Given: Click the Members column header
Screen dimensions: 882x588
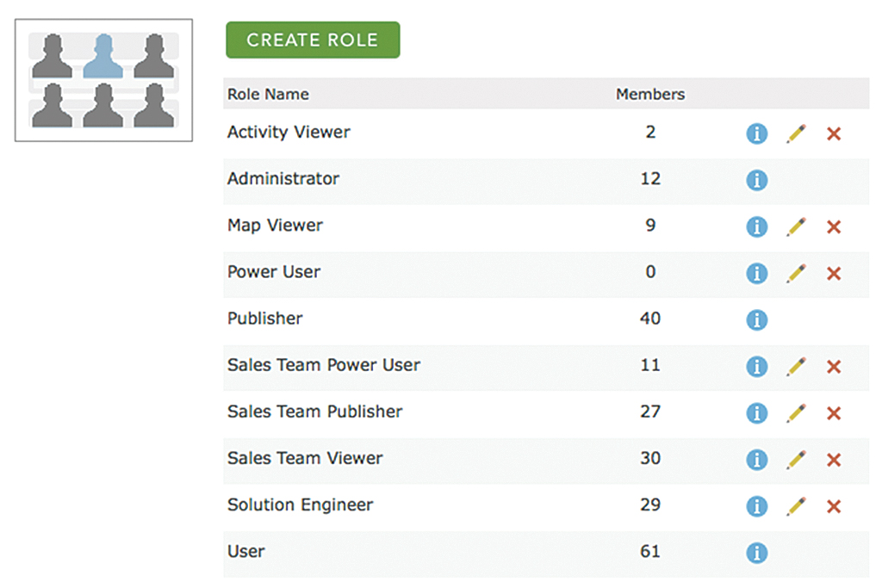Looking at the screenshot, I should coord(650,95).
